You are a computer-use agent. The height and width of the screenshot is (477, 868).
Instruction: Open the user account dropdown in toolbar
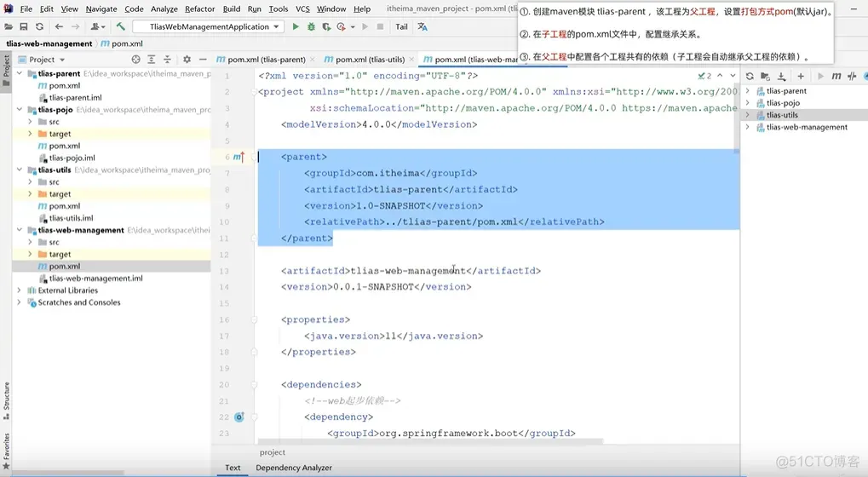point(98,26)
